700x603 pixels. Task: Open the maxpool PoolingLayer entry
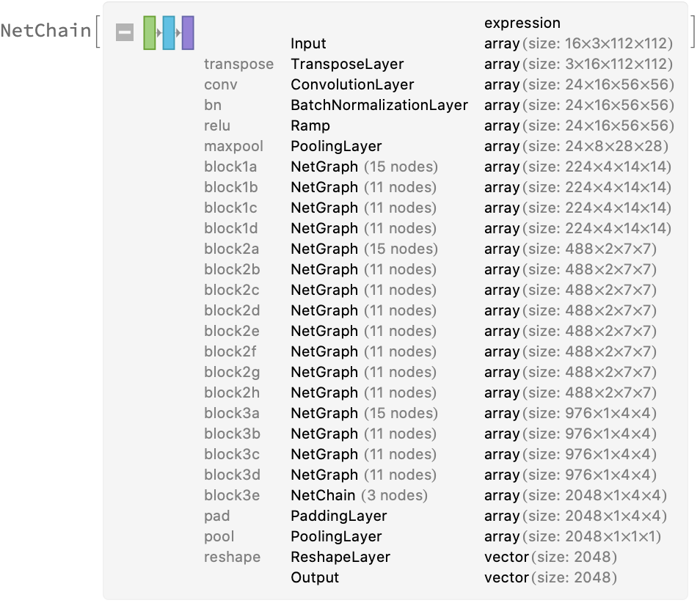click(x=336, y=146)
